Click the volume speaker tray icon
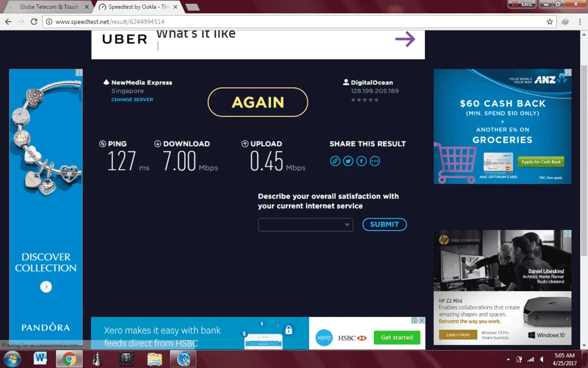The image size is (588, 368). (541, 360)
